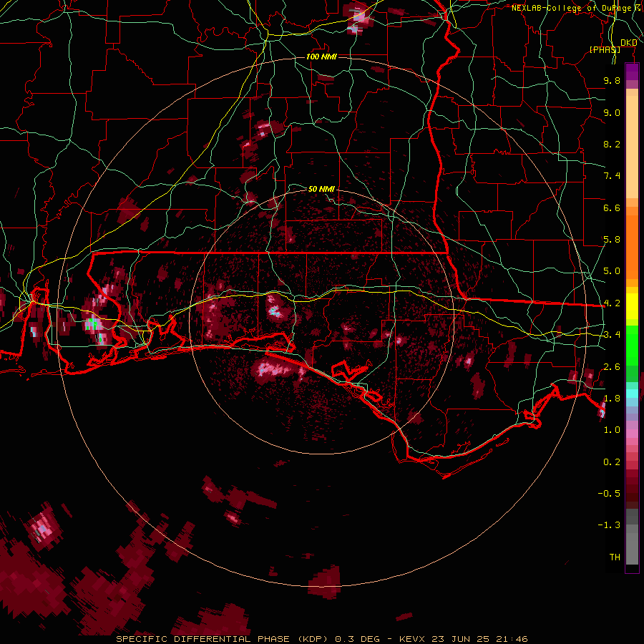Viewport: 644px width, 644px height.
Task: Click the cyan segment of the color bar
Action: pos(632,393)
